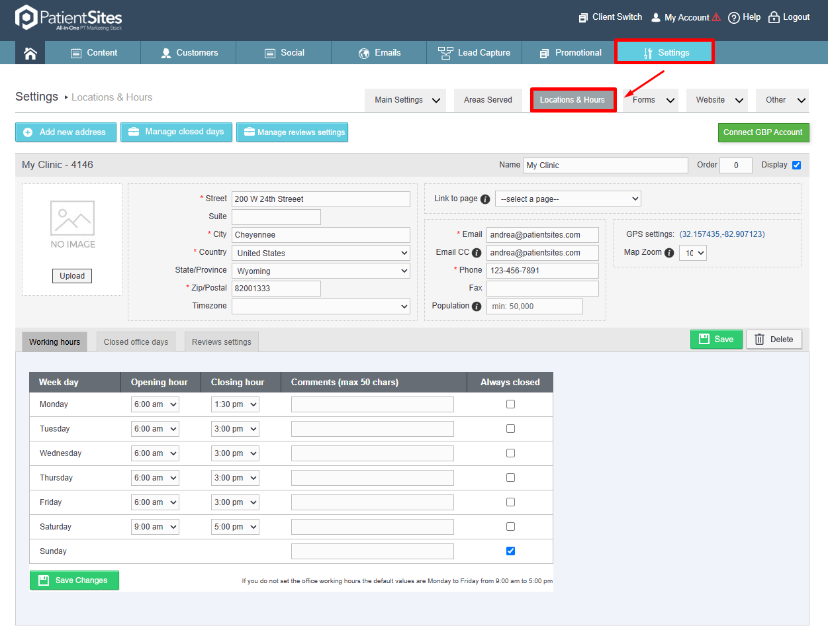Click the Connect GBP Account button
Screen dimensions: 828x644
[763, 132]
